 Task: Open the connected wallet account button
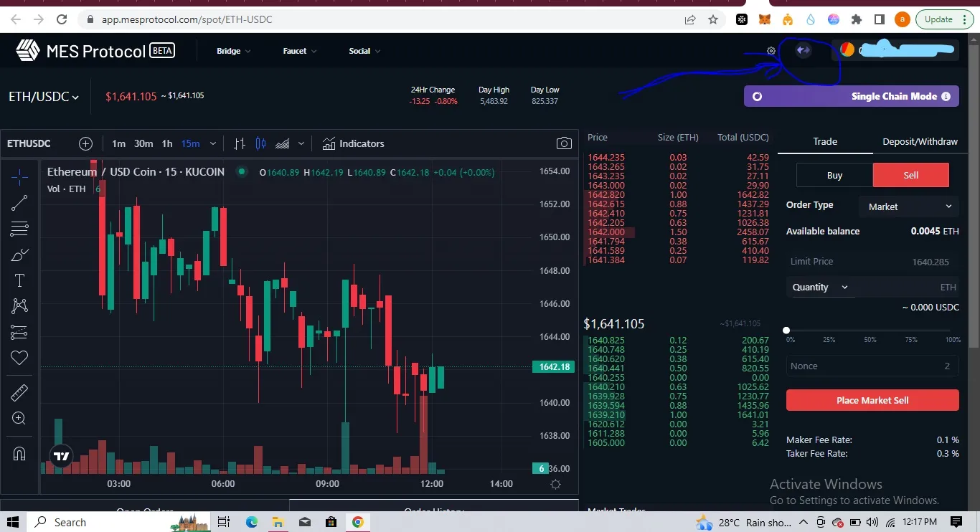click(896, 50)
